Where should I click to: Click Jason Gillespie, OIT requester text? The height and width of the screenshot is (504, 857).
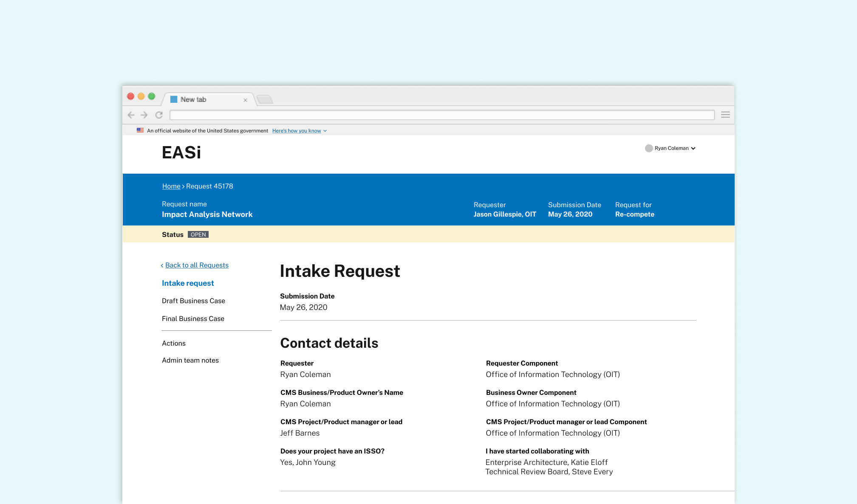tap(505, 214)
